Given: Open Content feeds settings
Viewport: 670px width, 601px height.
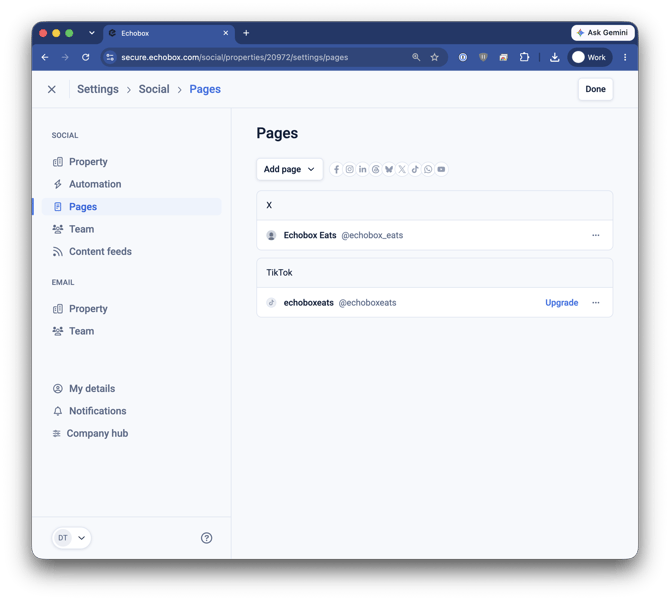Looking at the screenshot, I should 92,252.
